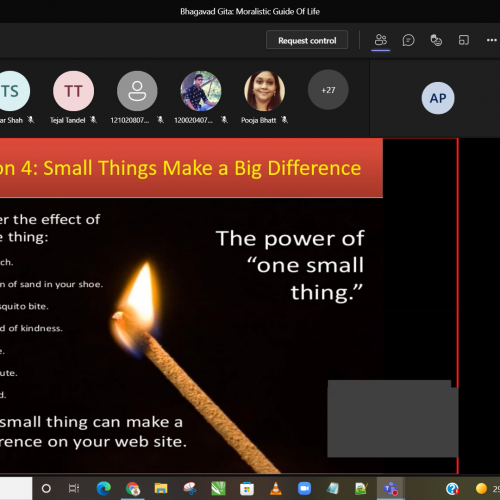The image size is (500, 500).
Task: Click the muted mic icon beside Shah
Action: coord(31,120)
